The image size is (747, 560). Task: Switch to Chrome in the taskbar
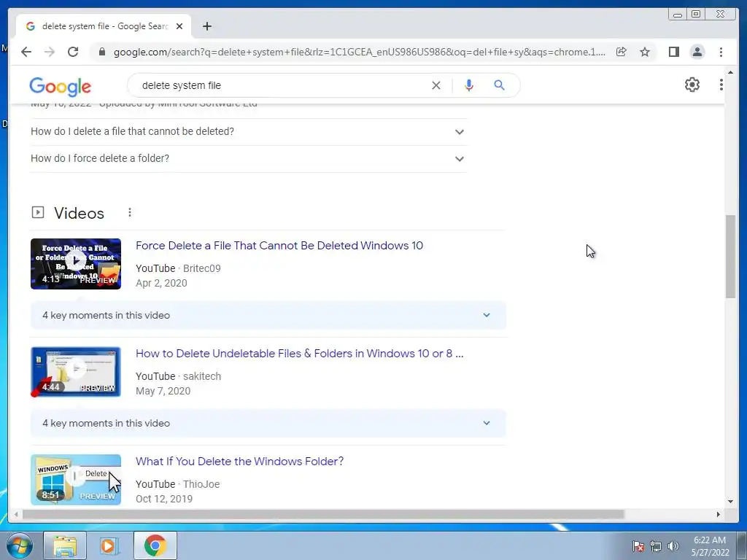tap(155, 545)
